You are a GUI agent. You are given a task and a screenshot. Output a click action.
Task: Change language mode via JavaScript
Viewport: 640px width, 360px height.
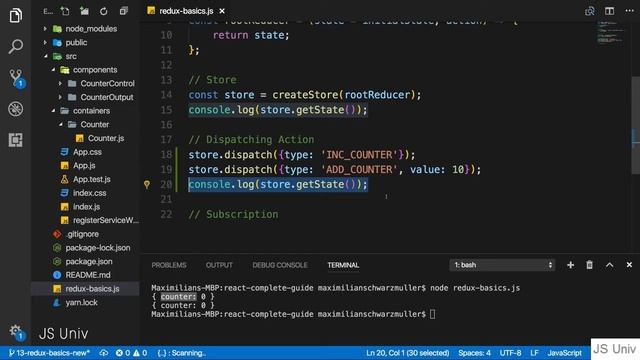point(564,353)
